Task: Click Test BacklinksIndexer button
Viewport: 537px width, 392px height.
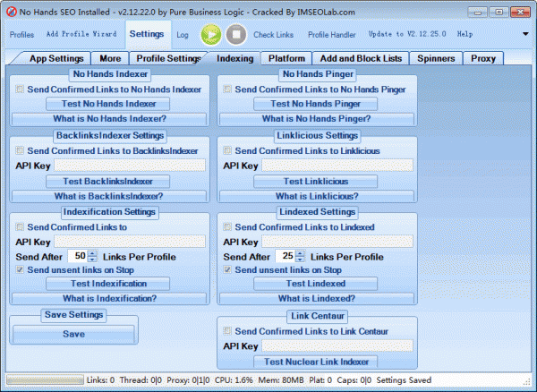Action: coord(108,182)
